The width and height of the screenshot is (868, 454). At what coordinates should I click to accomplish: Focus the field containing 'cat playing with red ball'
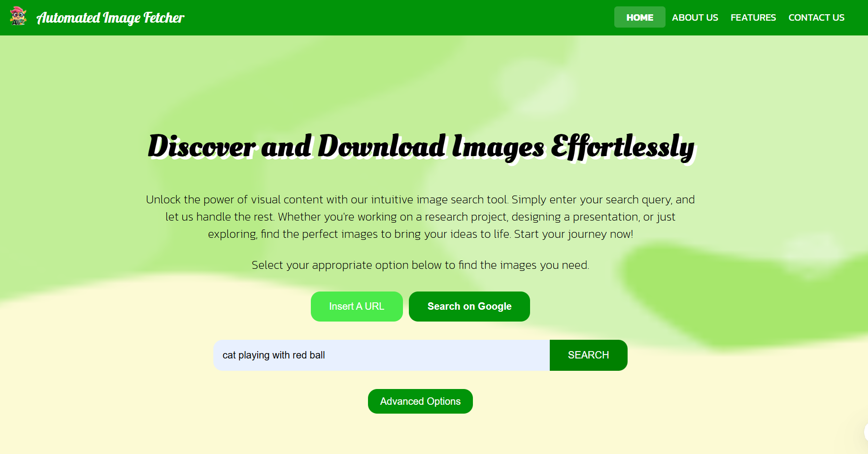point(381,355)
